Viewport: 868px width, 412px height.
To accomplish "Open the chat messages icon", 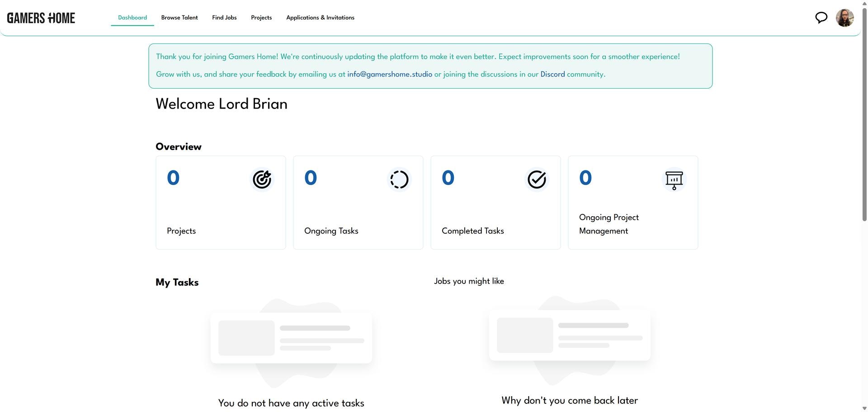I will pyautogui.click(x=821, y=18).
